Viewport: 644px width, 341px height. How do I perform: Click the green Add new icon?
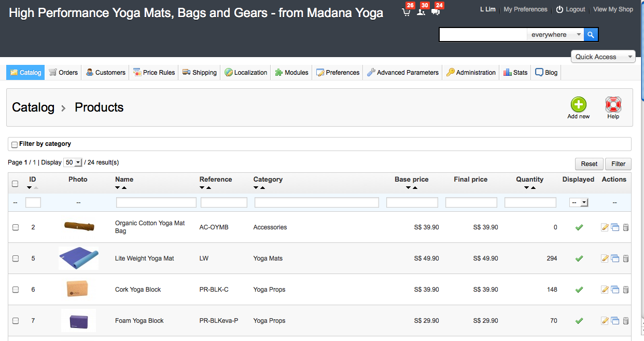(578, 105)
